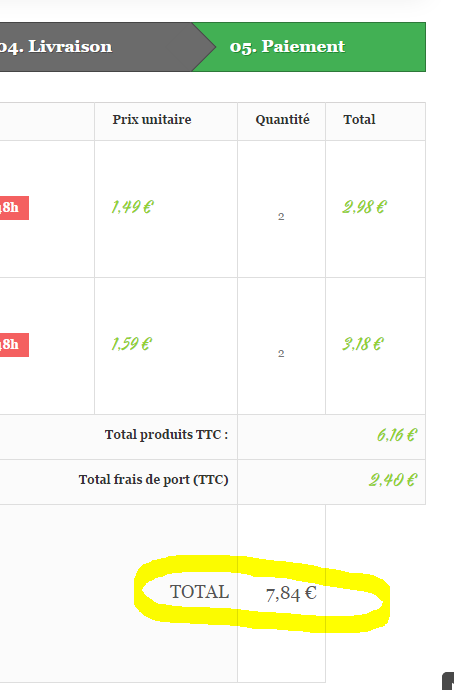Click the 2,98 € line total
This screenshot has height=690, width=454.
tap(364, 207)
